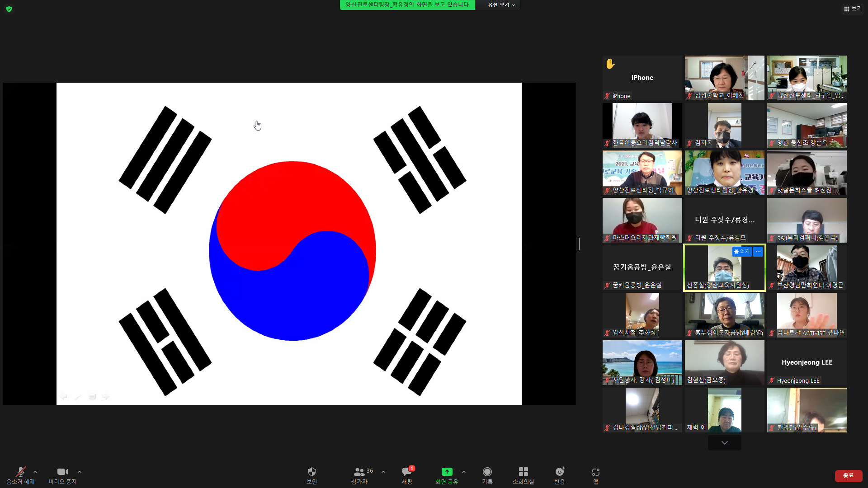Select 황병찬(양주중) video tile
Image resolution: width=868 pixels, height=488 pixels.
tap(807, 410)
